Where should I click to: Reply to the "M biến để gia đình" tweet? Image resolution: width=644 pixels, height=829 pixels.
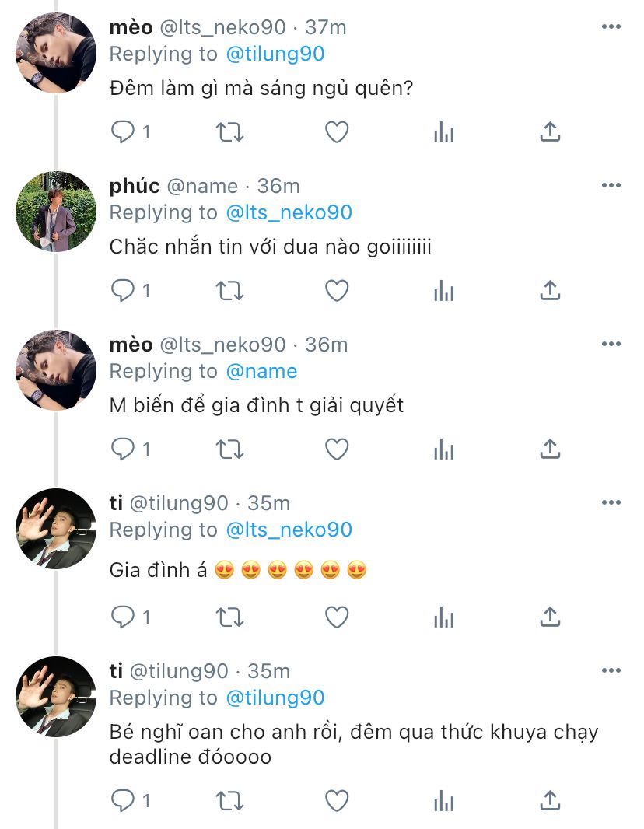pos(123,449)
